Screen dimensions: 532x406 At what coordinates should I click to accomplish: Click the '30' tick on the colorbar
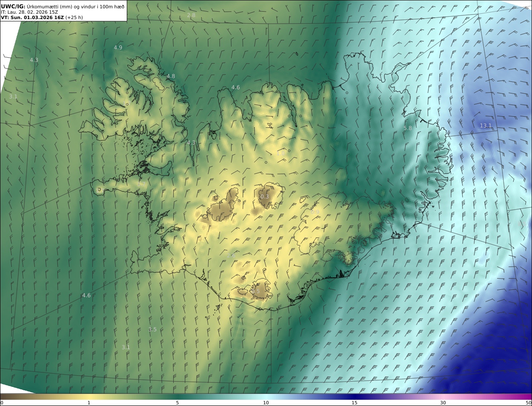pos(443,403)
